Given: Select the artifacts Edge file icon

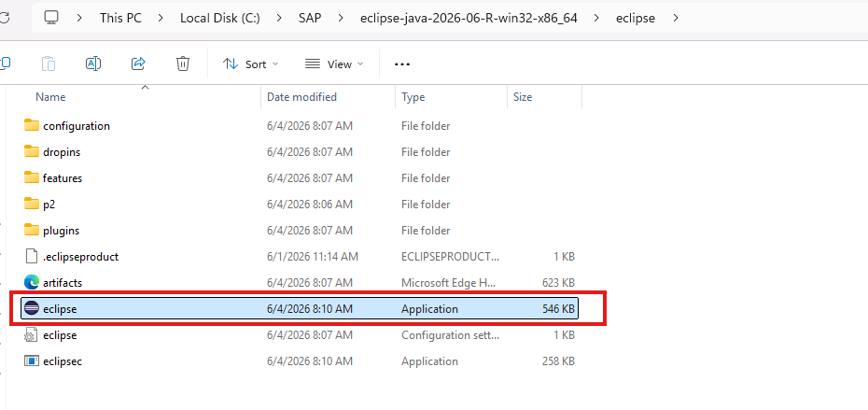Looking at the screenshot, I should pyautogui.click(x=32, y=282).
